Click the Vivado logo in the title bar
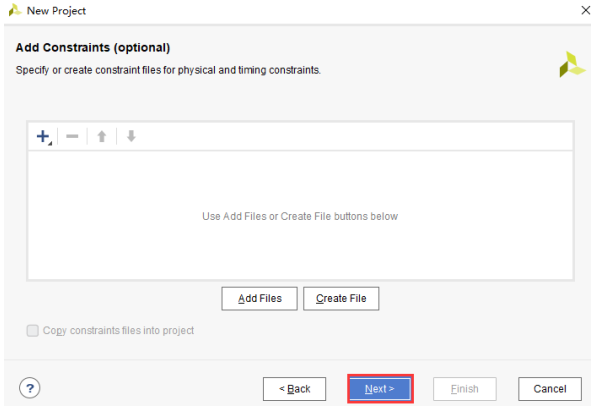603x411 pixels. click(x=13, y=10)
